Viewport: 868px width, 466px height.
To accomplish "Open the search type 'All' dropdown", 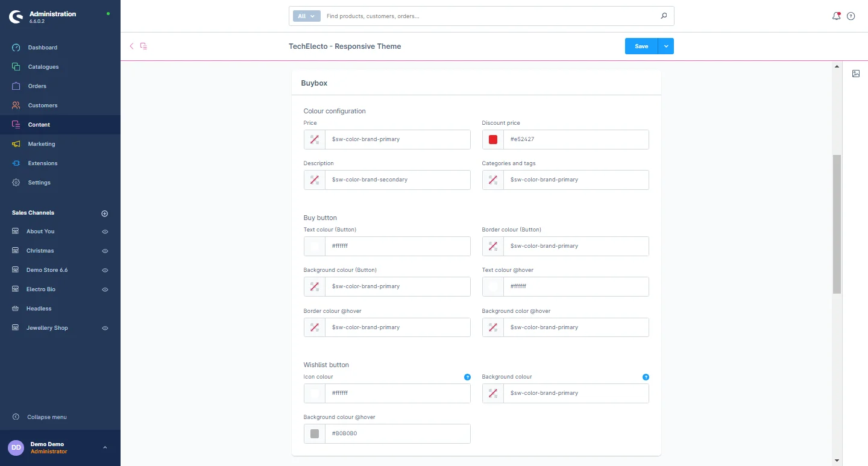I will click(x=306, y=16).
